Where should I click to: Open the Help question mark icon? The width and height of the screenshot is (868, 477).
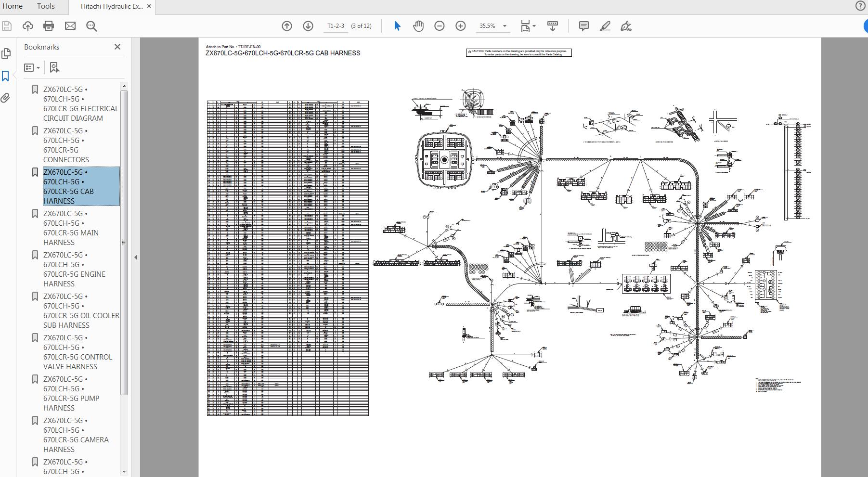[x=860, y=6]
